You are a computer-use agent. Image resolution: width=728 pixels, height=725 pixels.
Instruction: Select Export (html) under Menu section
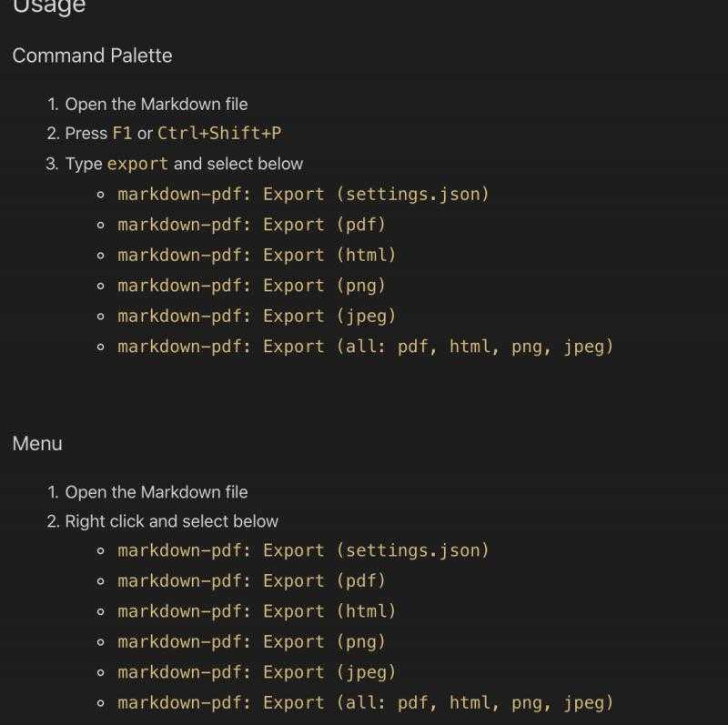click(257, 612)
